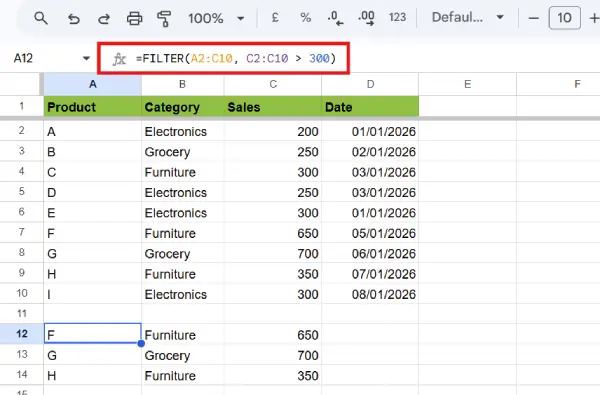Select filtered sales 350 in row 14

click(273, 375)
